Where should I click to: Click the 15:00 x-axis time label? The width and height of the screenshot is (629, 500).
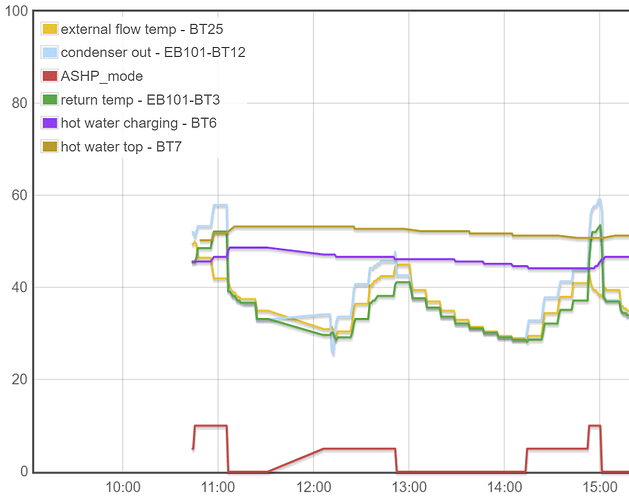(600, 487)
